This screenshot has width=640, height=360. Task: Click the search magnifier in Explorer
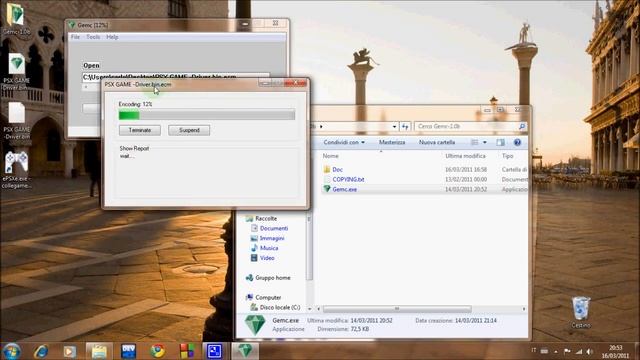pyautogui.click(x=522, y=127)
